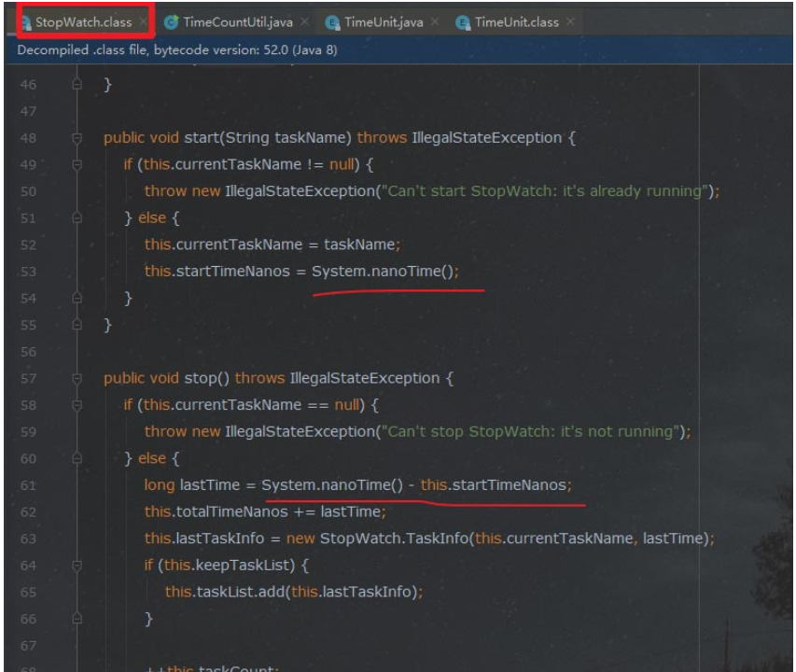Select the TimeUnit.class tab
Screen dimensions: 796x672
pyautogui.click(x=516, y=21)
